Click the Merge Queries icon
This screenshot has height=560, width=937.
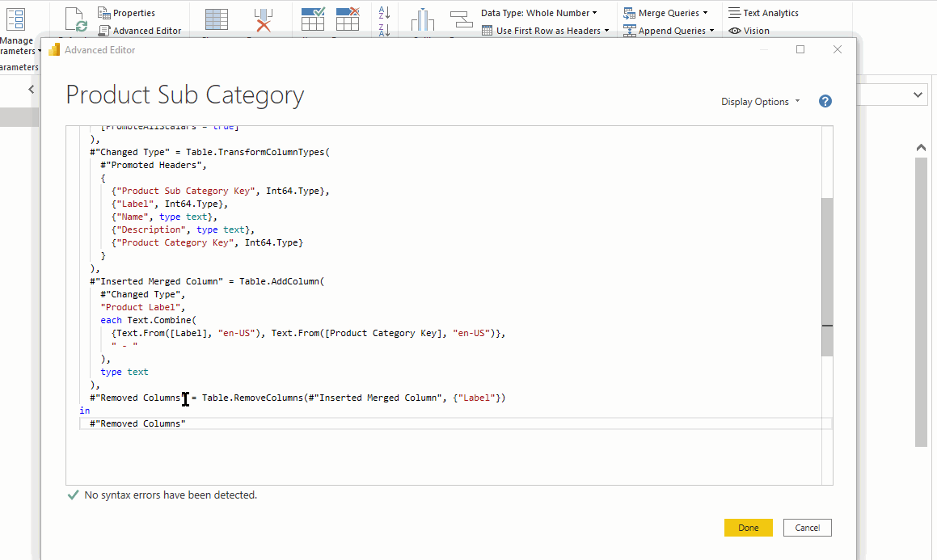click(629, 13)
